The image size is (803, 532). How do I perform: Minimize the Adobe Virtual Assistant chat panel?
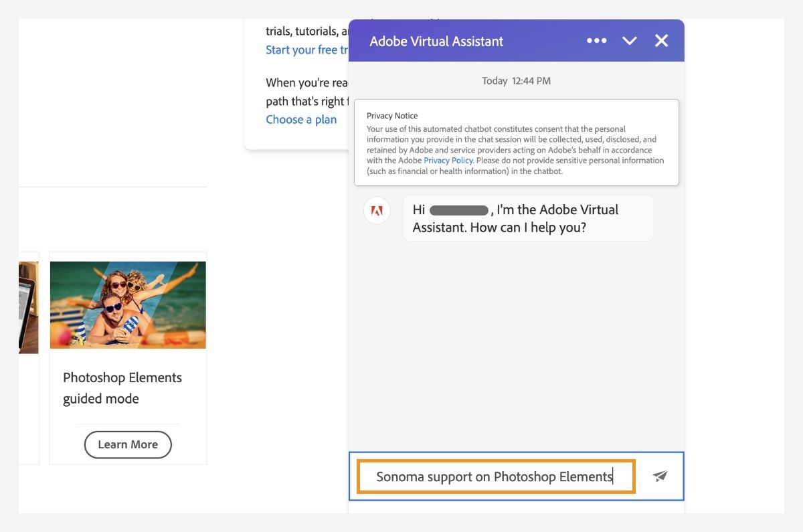tap(629, 41)
